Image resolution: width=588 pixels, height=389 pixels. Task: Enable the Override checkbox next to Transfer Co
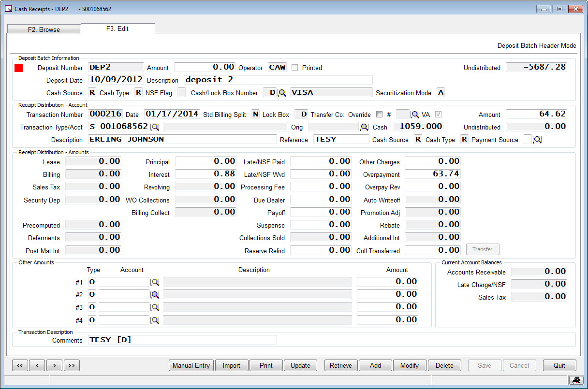tap(379, 114)
